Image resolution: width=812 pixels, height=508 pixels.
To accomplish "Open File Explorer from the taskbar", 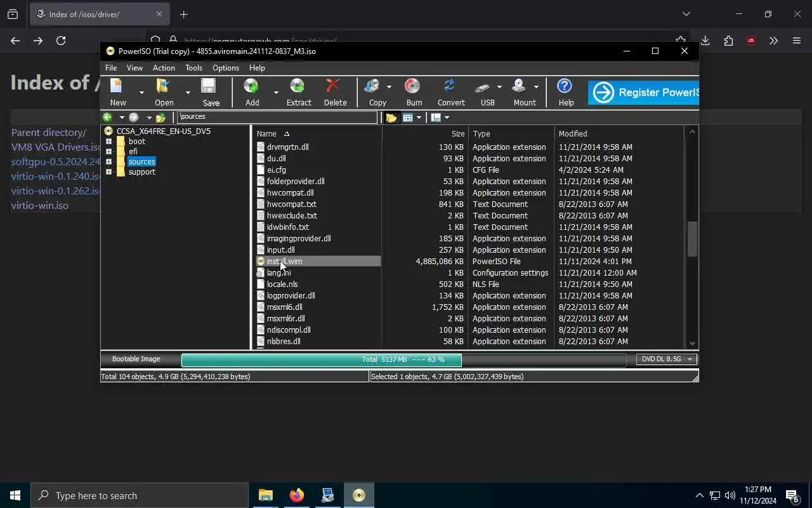I will coord(265,495).
